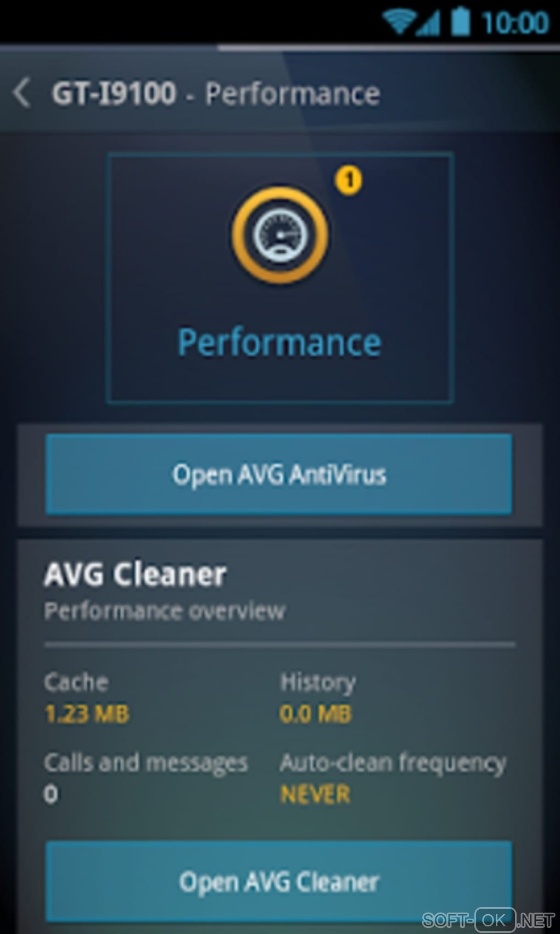Tap the Performance speedometer gauge icon
The image size is (560, 934).
pyautogui.click(x=280, y=235)
